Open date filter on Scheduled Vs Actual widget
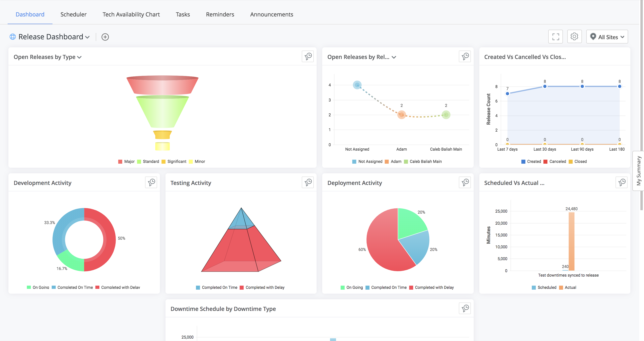The image size is (644, 341). (622, 182)
